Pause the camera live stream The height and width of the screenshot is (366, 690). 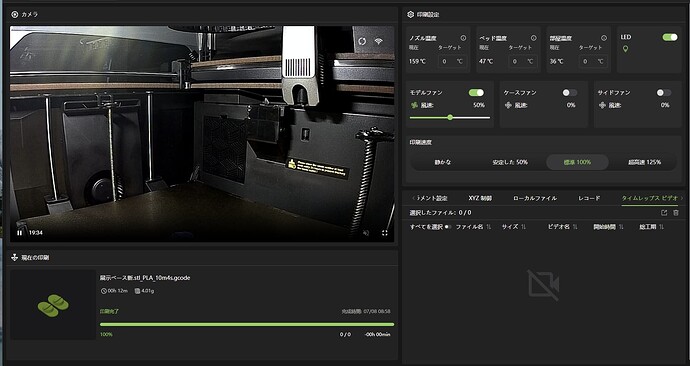tap(19, 233)
